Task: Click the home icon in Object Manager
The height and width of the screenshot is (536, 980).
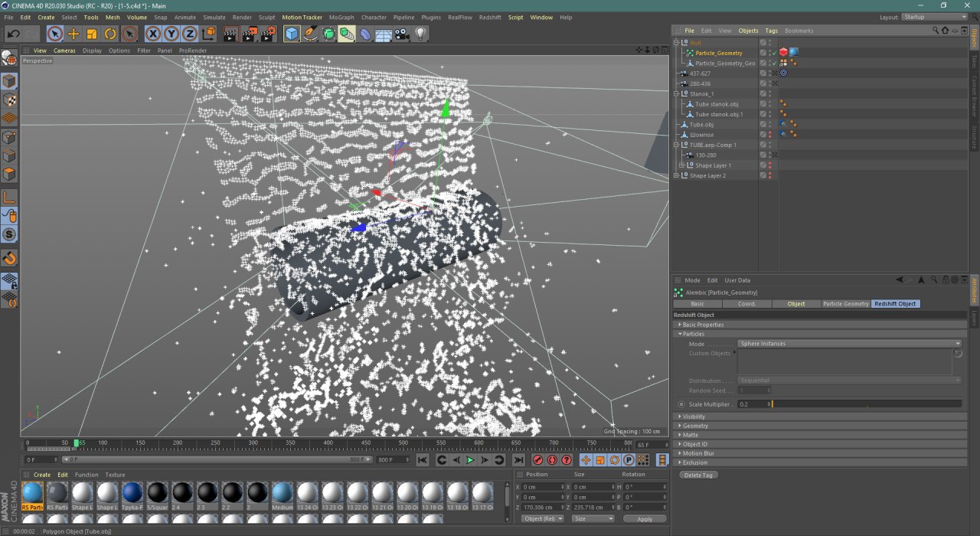Action: tap(945, 31)
